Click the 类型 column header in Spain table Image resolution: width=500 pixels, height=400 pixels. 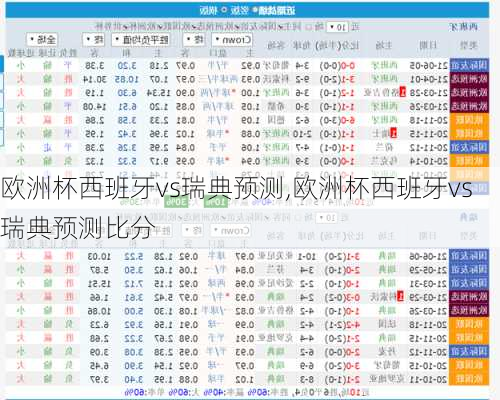pyautogui.click(x=469, y=45)
